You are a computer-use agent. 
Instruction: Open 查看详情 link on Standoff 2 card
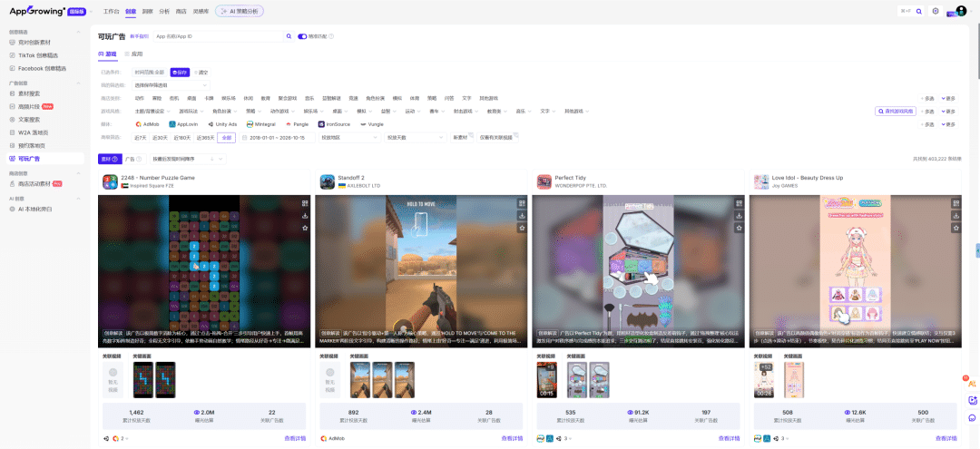[512, 438]
